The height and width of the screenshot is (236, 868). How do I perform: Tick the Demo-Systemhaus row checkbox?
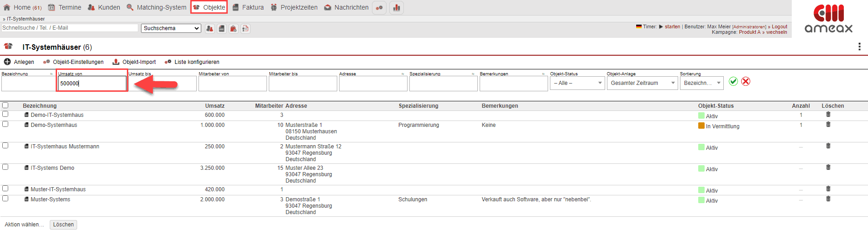tap(5, 124)
